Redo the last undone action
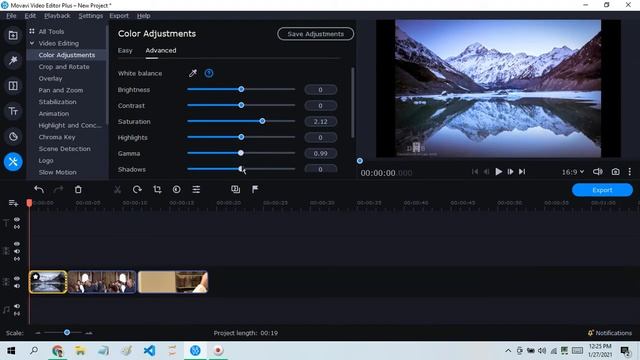Image resolution: width=640 pixels, height=360 pixels. (58, 189)
